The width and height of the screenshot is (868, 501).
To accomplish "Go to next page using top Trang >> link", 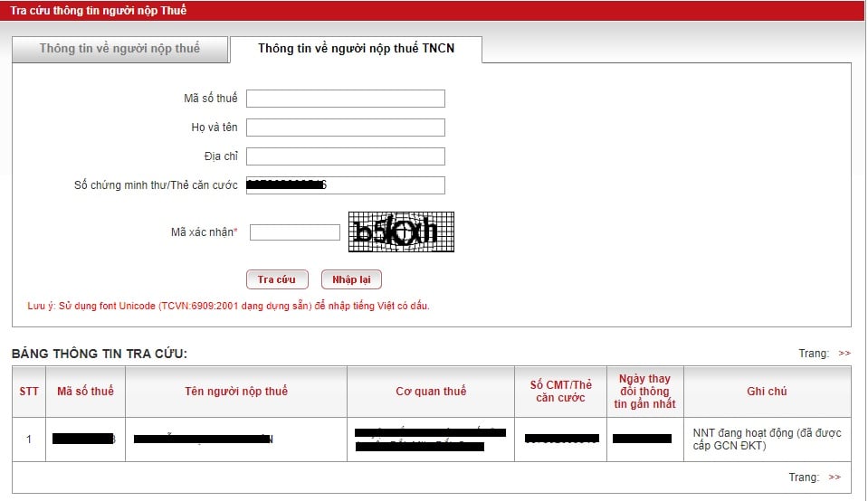I will click(x=844, y=354).
